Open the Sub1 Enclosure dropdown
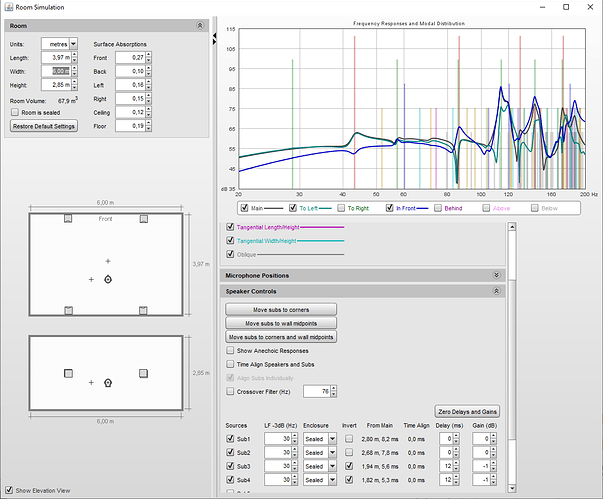The height and width of the screenshot is (499, 603). (x=333, y=438)
